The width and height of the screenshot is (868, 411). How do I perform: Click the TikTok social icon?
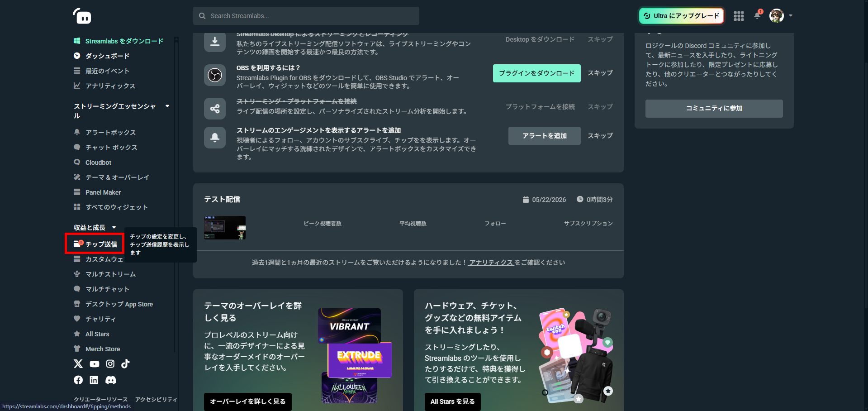(x=126, y=363)
